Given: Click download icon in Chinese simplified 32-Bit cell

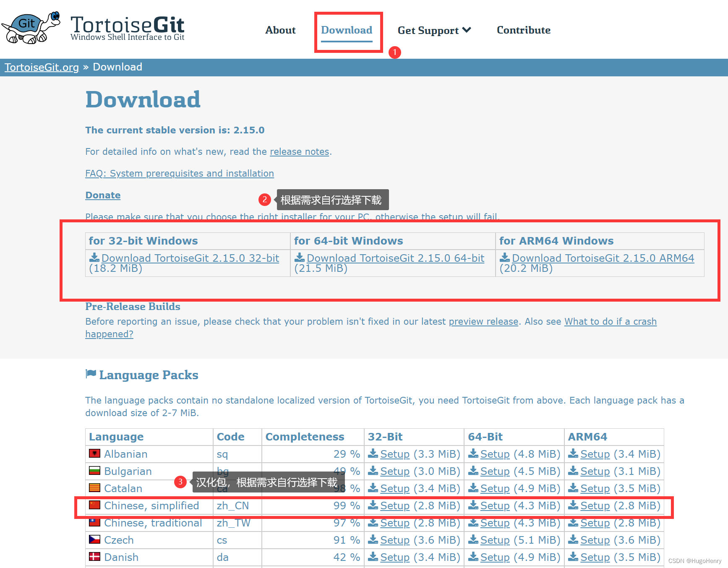Looking at the screenshot, I should coord(373,505).
